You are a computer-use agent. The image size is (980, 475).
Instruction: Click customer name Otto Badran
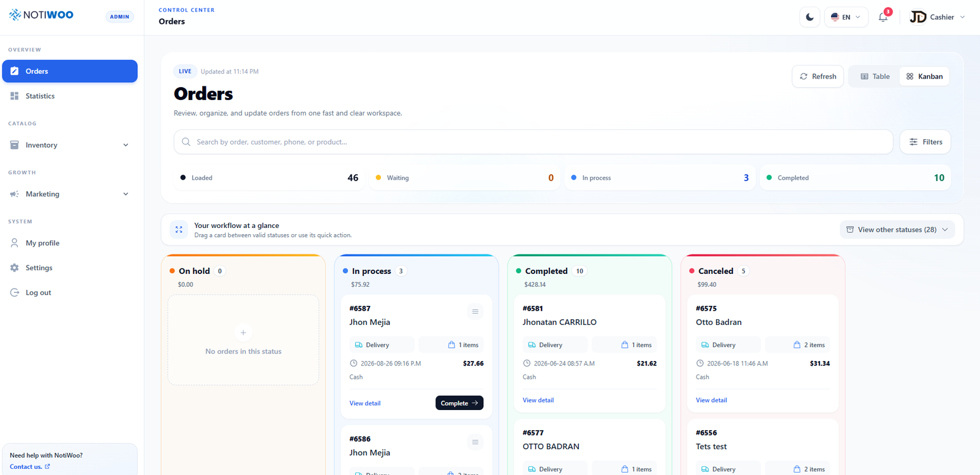click(718, 322)
